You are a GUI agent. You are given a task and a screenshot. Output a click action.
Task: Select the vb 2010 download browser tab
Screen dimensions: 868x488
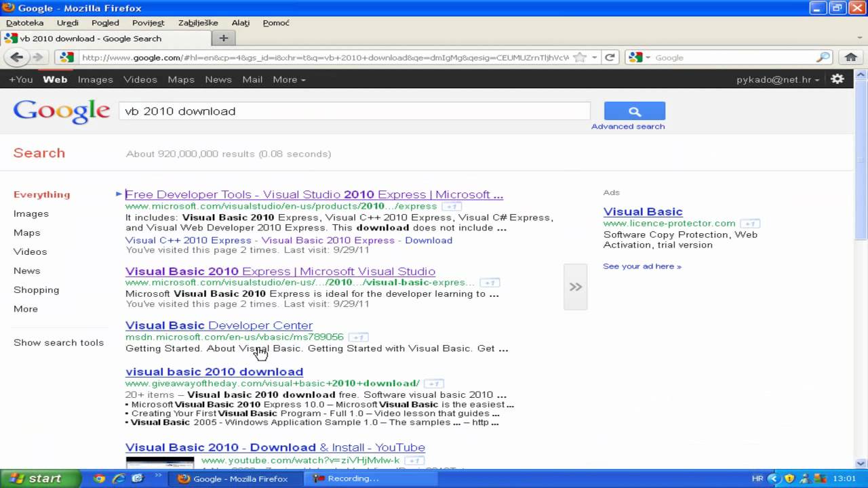pyautogui.click(x=105, y=38)
